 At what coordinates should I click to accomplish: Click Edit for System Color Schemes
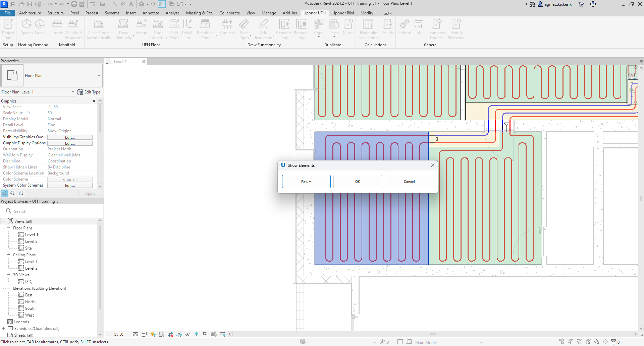[70, 185]
